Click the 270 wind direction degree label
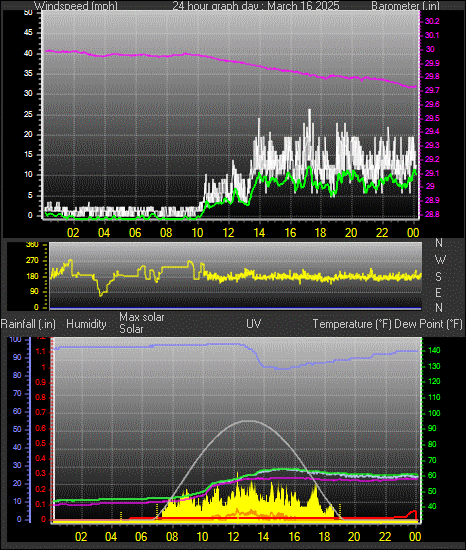 point(32,261)
